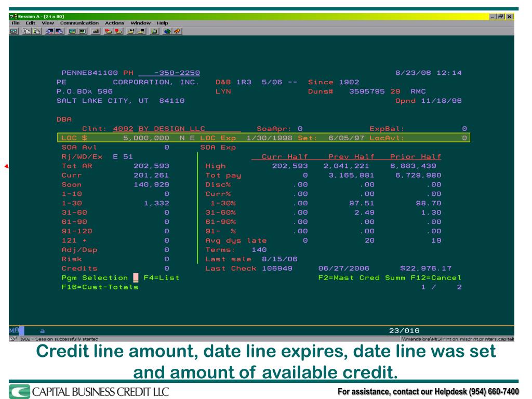This screenshot has height=399, width=532.
Task: Open the Color mapping toolbar icon
Action: [82, 31]
